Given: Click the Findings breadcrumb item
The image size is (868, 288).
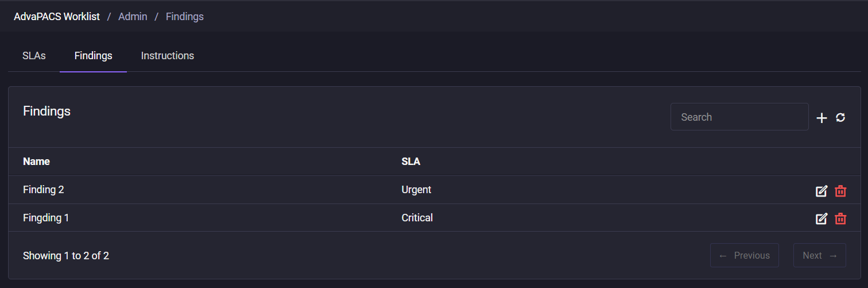Looking at the screenshot, I should point(185,17).
